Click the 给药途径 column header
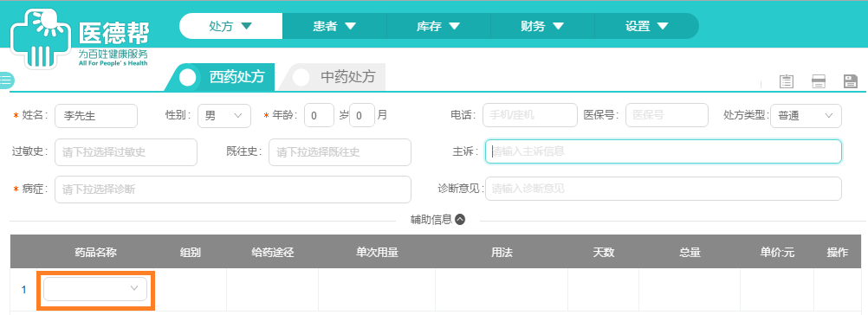868x315 pixels. [272, 253]
